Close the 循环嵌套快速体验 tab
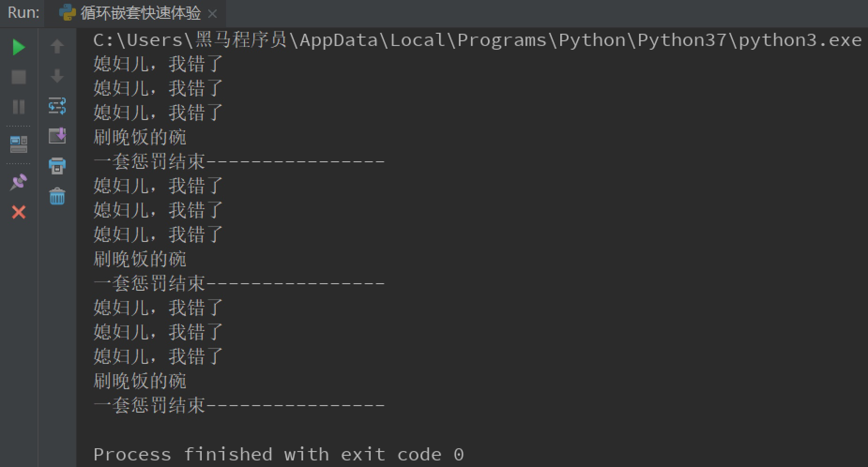 tap(213, 14)
